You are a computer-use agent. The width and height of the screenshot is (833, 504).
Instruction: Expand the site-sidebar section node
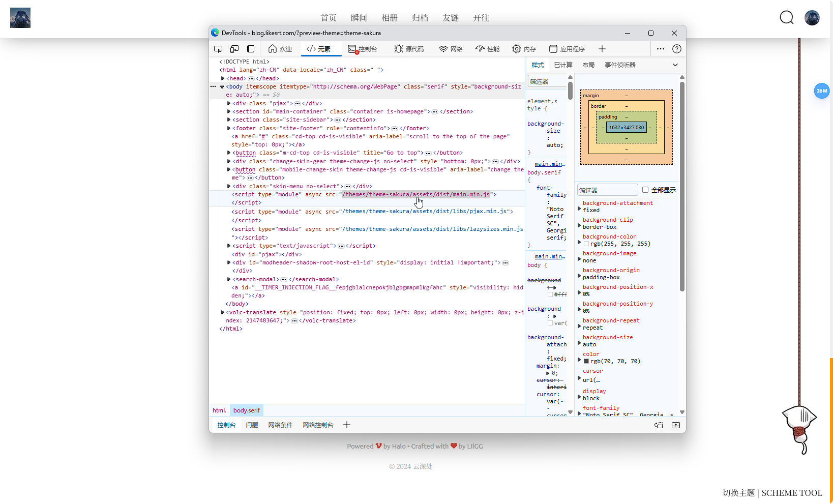[229, 120]
